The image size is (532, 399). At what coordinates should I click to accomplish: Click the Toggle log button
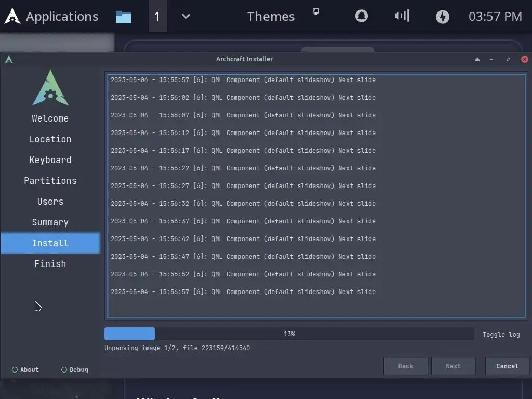[501, 334]
